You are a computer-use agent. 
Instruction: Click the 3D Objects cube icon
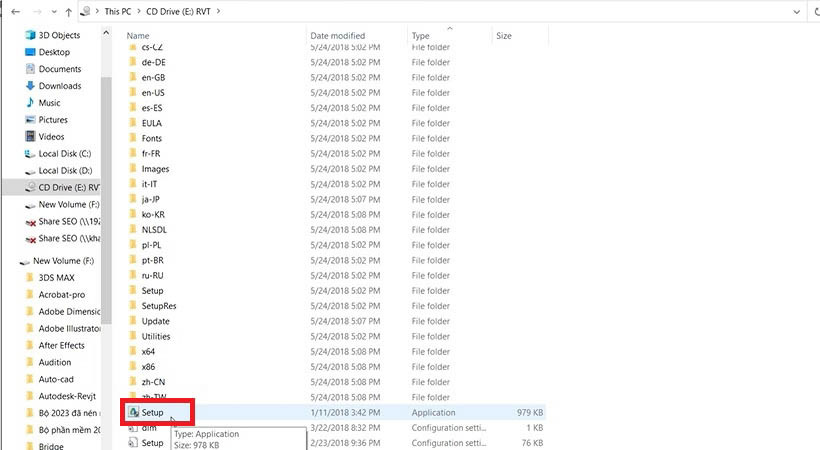point(30,35)
